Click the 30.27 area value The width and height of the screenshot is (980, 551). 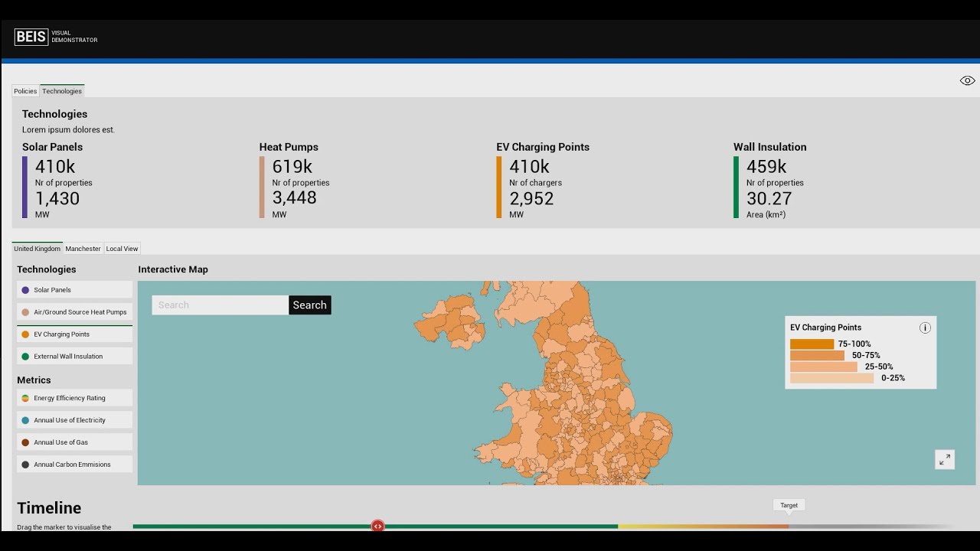769,198
